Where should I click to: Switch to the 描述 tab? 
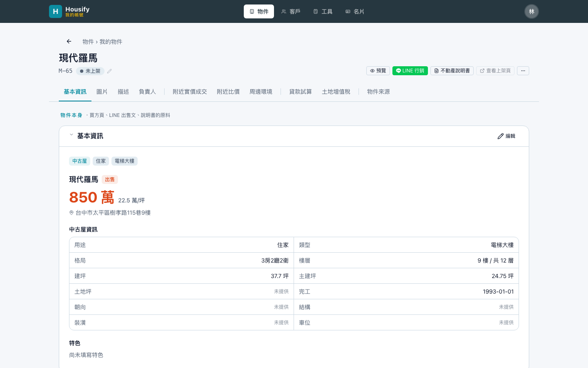(x=123, y=92)
